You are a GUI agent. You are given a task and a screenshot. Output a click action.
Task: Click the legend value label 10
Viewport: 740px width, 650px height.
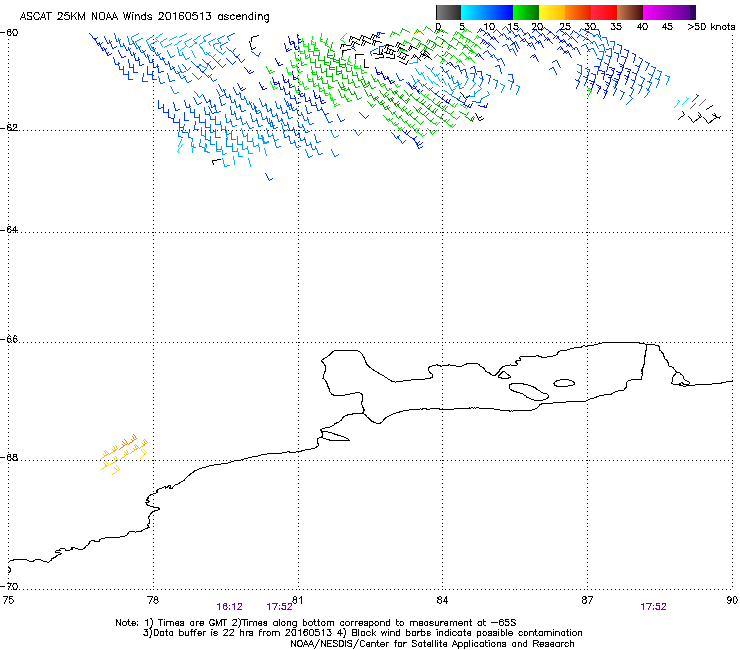coord(489,27)
